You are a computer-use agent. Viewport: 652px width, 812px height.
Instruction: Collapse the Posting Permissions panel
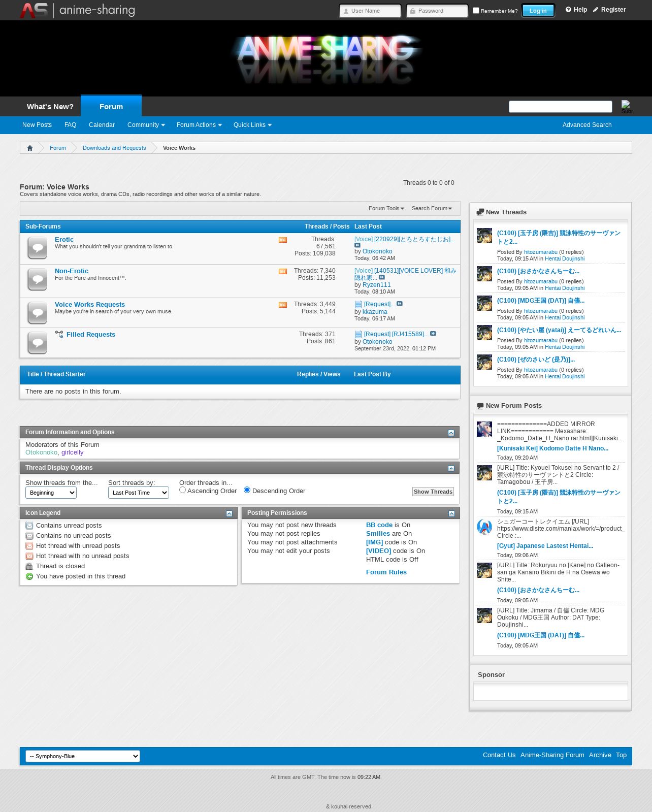pyautogui.click(x=451, y=513)
